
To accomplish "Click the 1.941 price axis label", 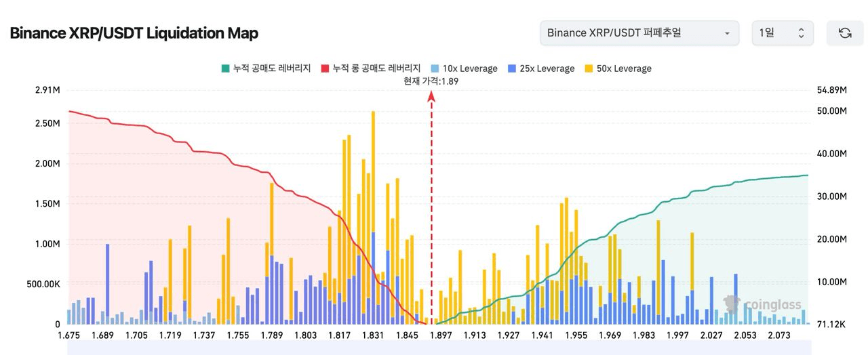I will pos(542,335).
